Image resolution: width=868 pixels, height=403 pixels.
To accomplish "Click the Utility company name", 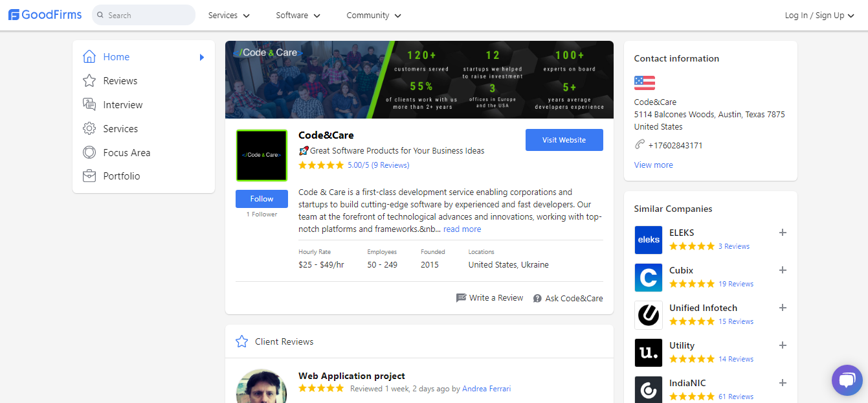I will click(682, 345).
